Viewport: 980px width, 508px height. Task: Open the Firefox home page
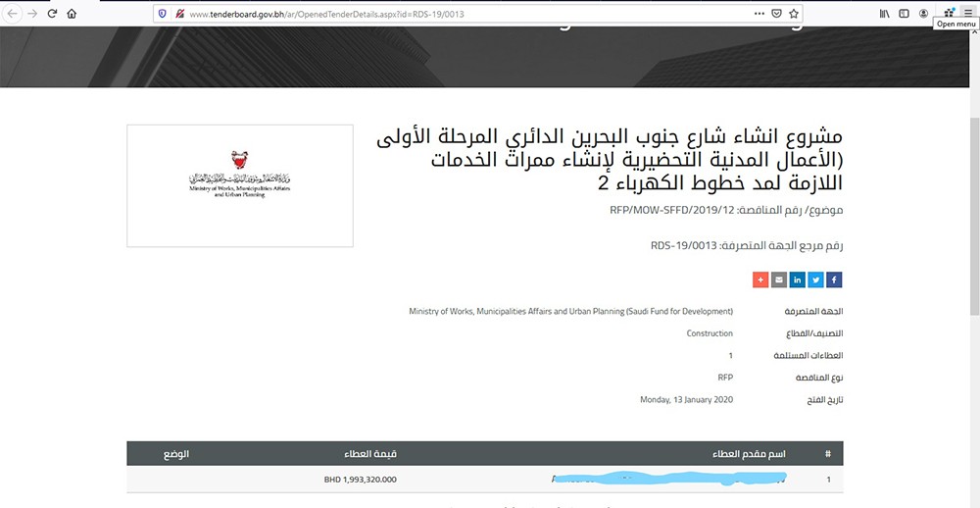[x=72, y=13]
